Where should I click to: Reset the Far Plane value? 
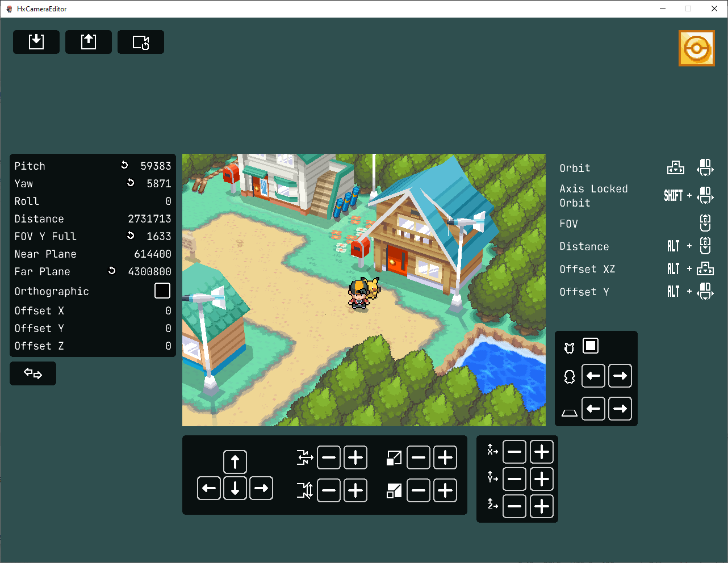tap(112, 271)
